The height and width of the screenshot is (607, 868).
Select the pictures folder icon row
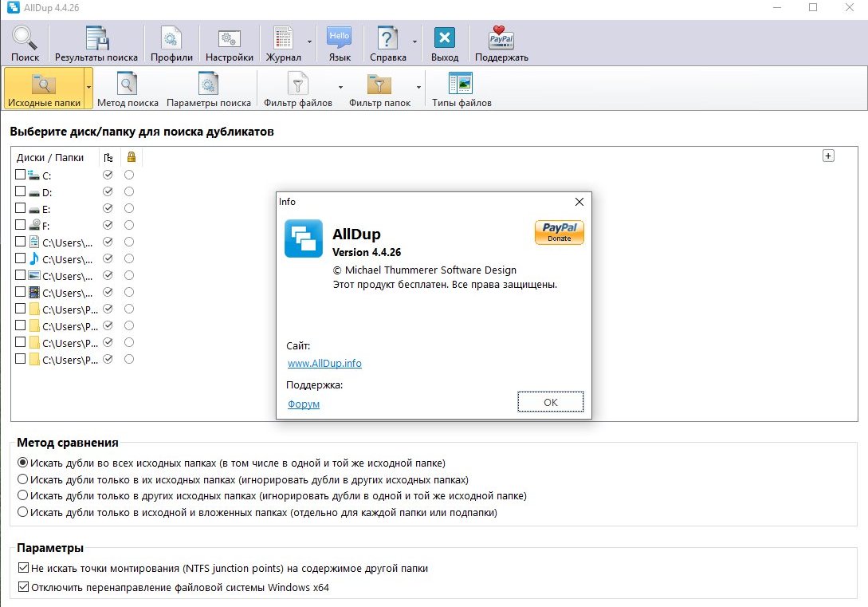pyautogui.click(x=34, y=275)
